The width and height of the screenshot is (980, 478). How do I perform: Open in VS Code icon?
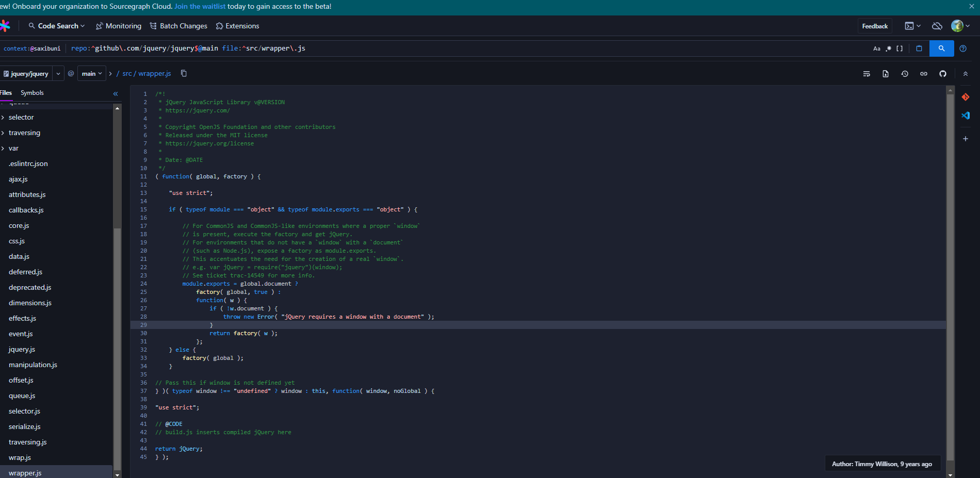click(966, 116)
